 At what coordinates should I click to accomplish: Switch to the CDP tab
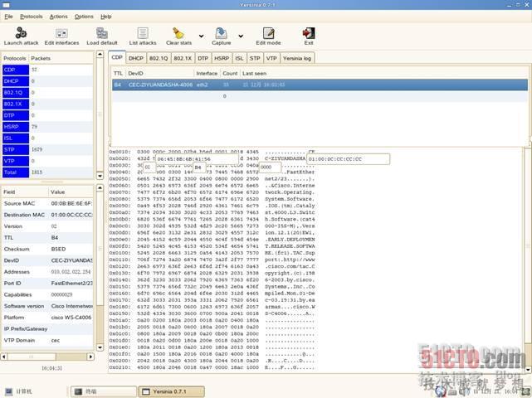[x=117, y=57]
